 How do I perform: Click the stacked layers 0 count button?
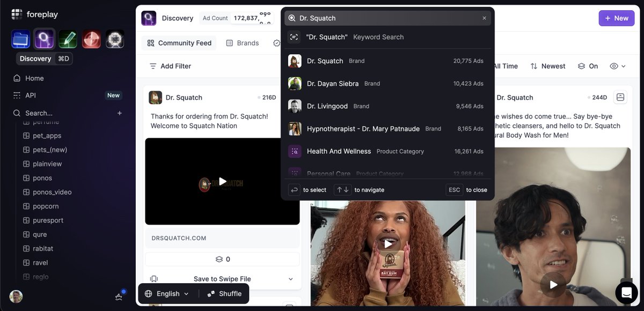[x=222, y=259]
